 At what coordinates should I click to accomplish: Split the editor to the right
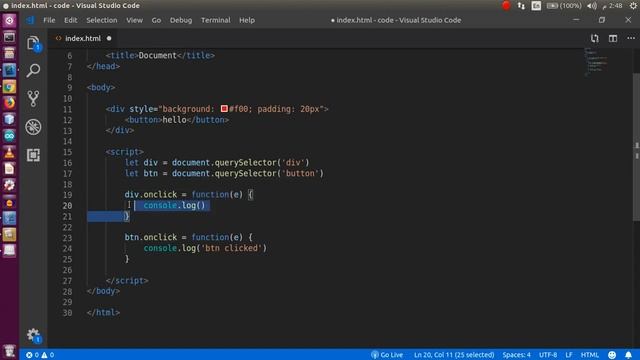click(x=613, y=38)
